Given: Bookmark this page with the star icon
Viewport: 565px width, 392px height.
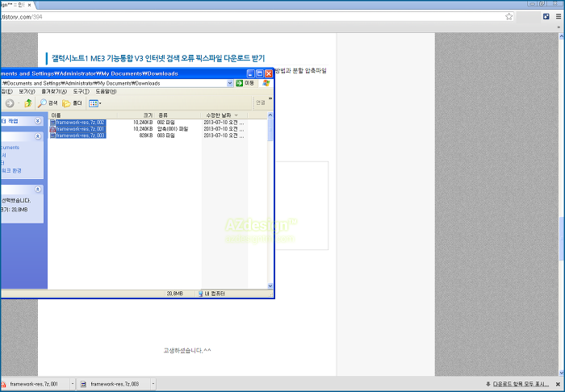Looking at the screenshot, I should (x=508, y=17).
